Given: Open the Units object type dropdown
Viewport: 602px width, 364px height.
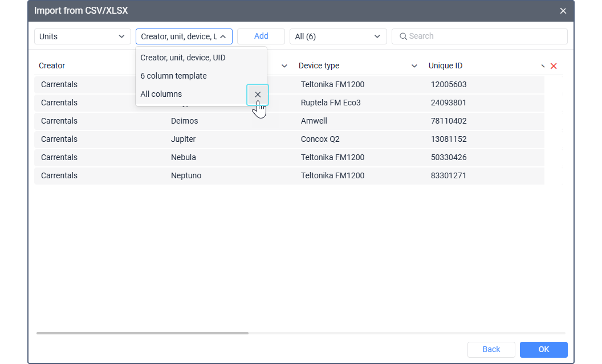Looking at the screenshot, I should coord(83,36).
